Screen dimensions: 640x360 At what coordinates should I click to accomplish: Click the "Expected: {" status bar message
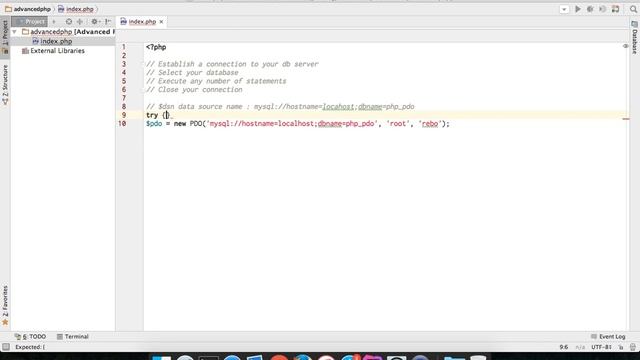[30, 347]
